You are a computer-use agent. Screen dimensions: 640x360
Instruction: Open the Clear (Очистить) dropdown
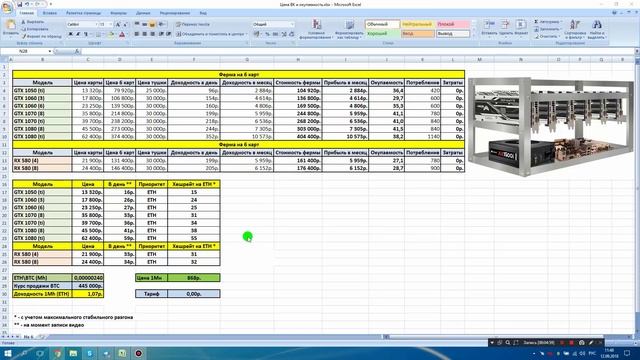click(x=560, y=36)
